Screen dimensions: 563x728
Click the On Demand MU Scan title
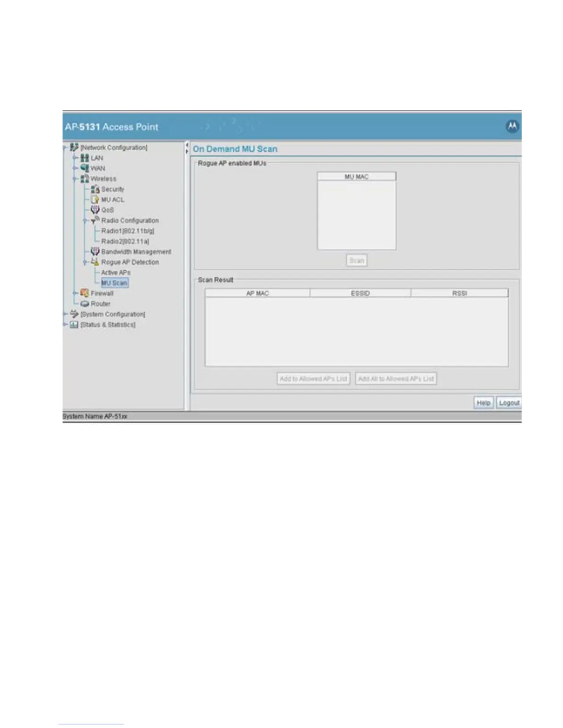235,149
